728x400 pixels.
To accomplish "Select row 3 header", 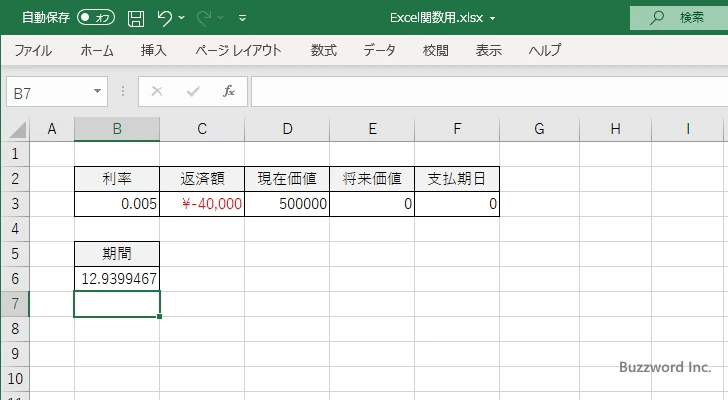I will coord(15,204).
